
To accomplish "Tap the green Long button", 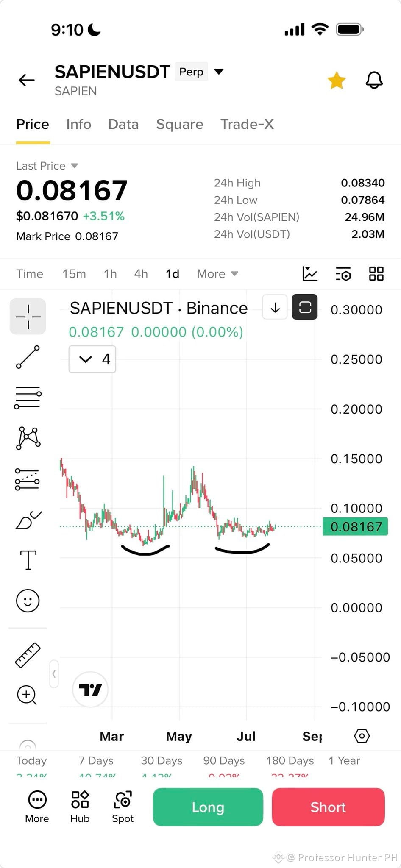I will click(x=208, y=807).
